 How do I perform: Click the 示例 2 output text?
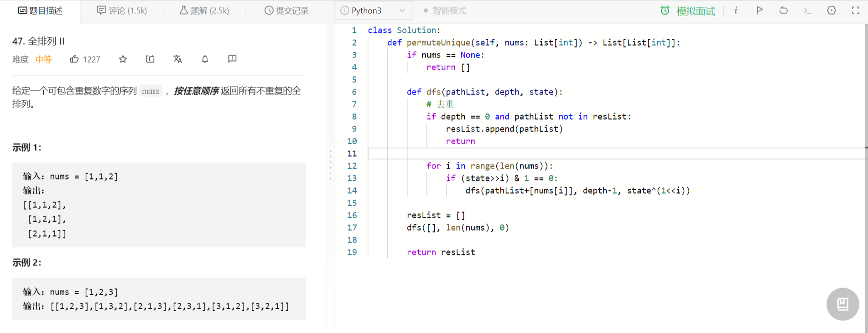(x=156, y=306)
